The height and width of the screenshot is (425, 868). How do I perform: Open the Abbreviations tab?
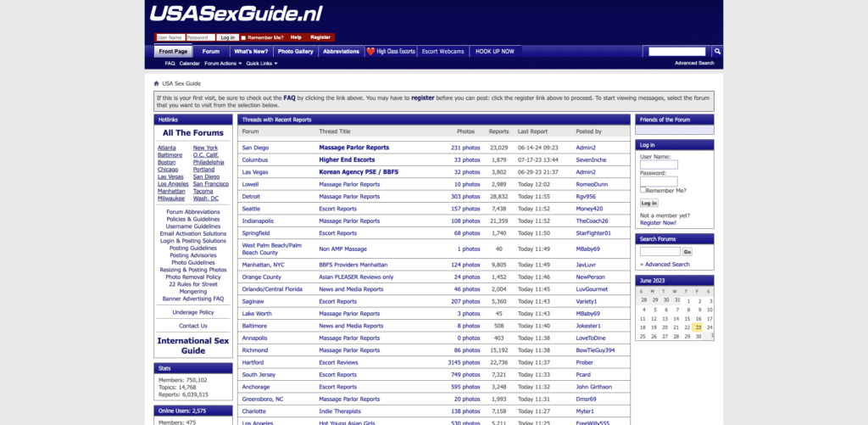(x=341, y=52)
